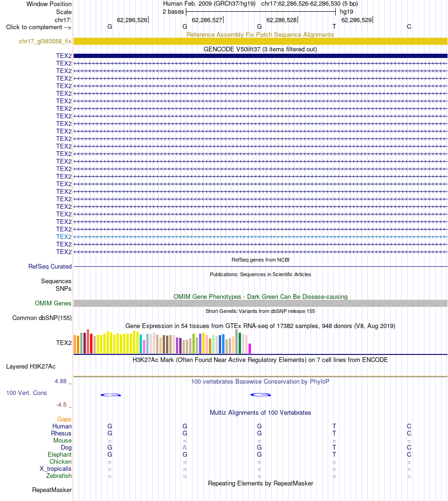Click the 'SNPs' publications track label
The width and height of the screenshot is (448, 501).
pyautogui.click(x=63, y=288)
